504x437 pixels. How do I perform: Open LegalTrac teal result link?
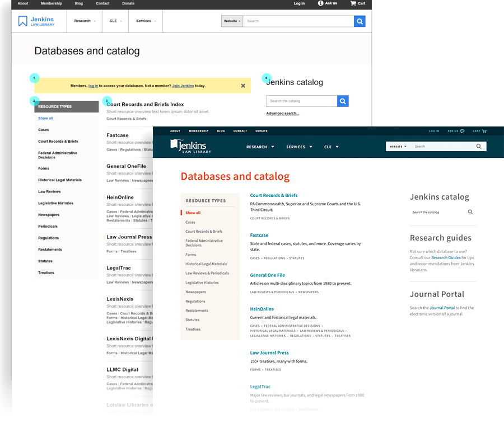[260, 387]
